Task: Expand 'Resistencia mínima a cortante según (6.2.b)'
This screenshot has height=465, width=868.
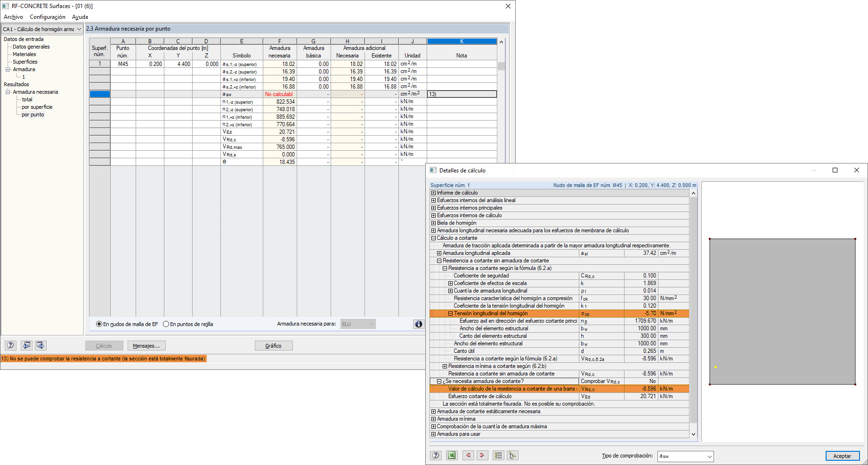Action: [x=445, y=366]
